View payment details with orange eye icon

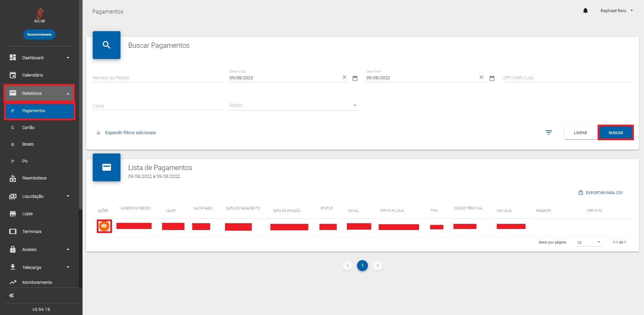click(104, 226)
